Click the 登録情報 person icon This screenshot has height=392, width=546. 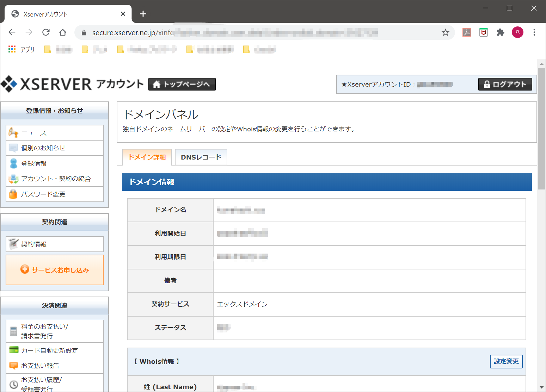(x=13, y=163)
